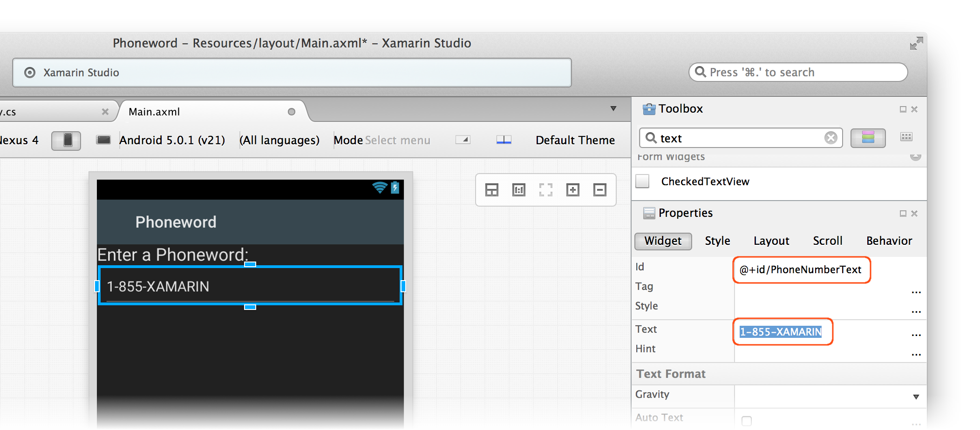Image resolution: width=980 pixels, height=430 pixels.
Task: Click the Default Theme button
Action: [575, 140]
